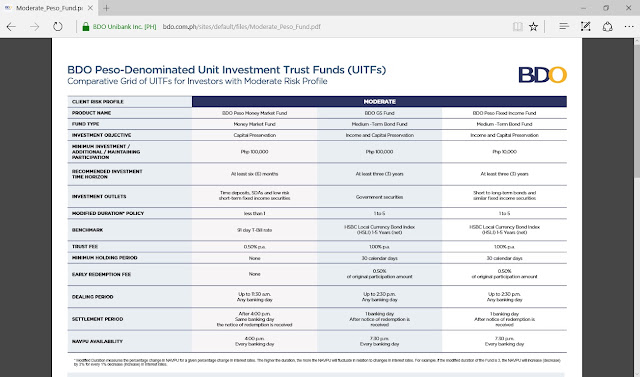This screenshot has height=377, width=640.
Task: Open a new tab with plus
Action: (x=106, y=8)
